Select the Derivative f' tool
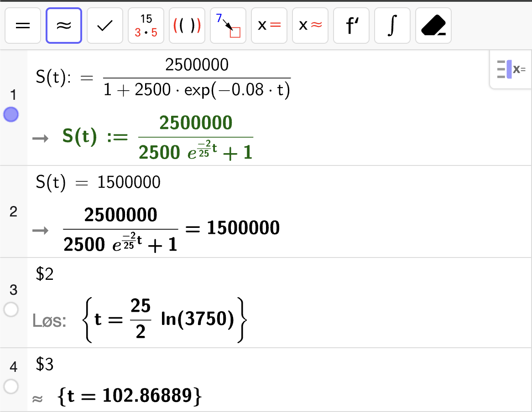 [351, 26]
